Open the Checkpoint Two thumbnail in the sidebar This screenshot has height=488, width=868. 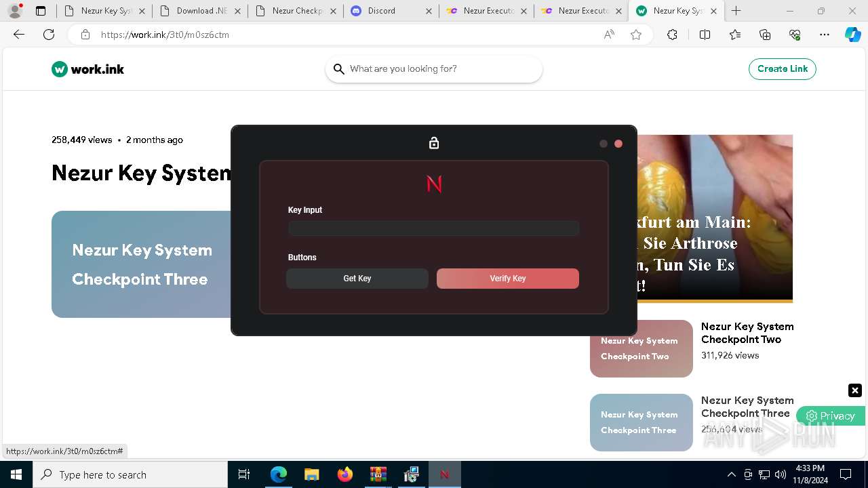[x=642, y=348]
